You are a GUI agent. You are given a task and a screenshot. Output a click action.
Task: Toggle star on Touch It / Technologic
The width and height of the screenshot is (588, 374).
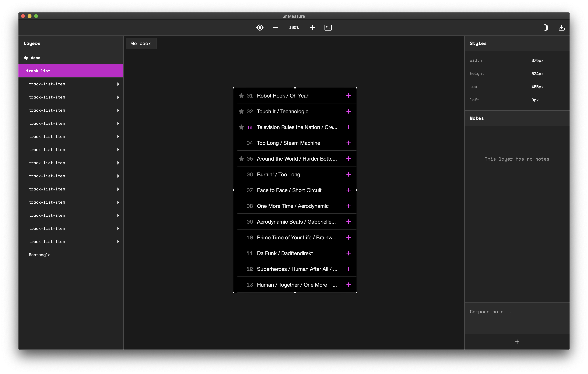coord(241,111)
